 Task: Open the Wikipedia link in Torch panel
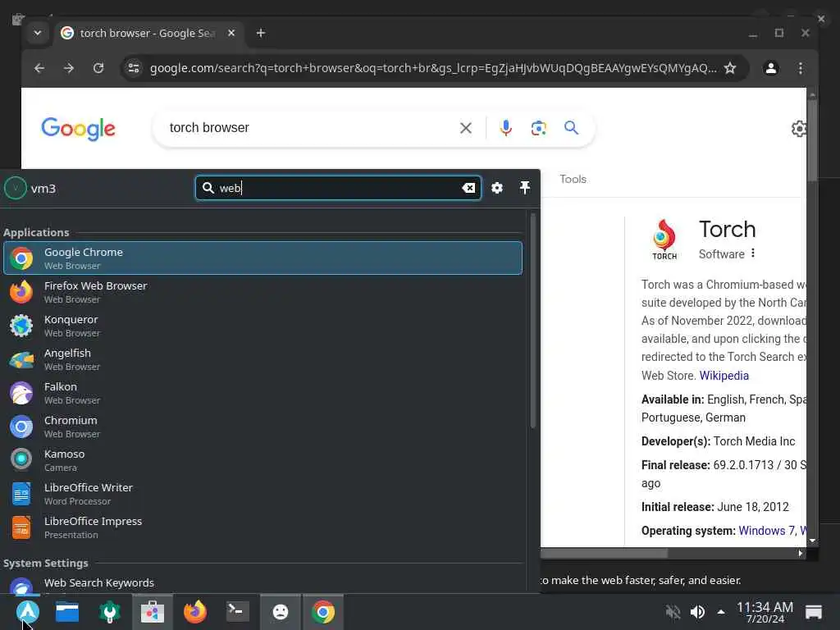coord(724,376)
